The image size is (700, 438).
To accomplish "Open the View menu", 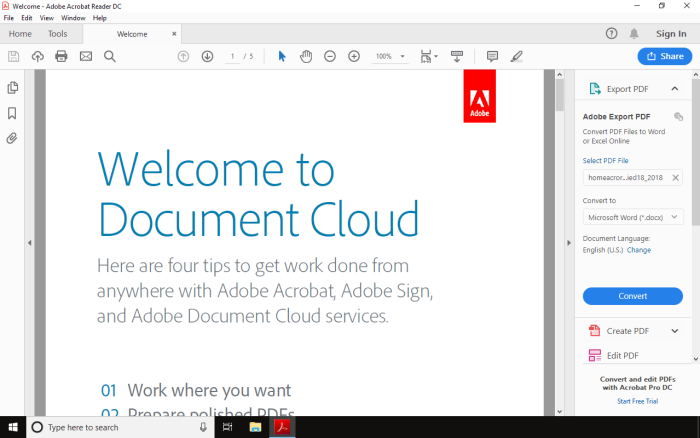I will tap(47, 18).
